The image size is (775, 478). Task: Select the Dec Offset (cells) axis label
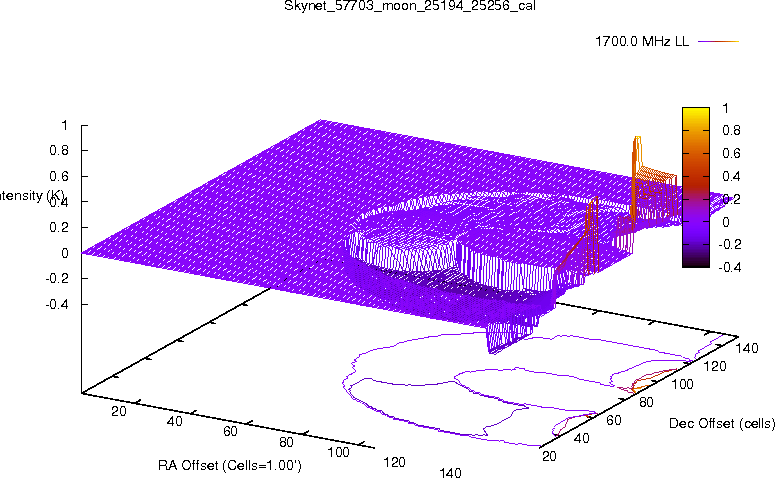(722, 423)
